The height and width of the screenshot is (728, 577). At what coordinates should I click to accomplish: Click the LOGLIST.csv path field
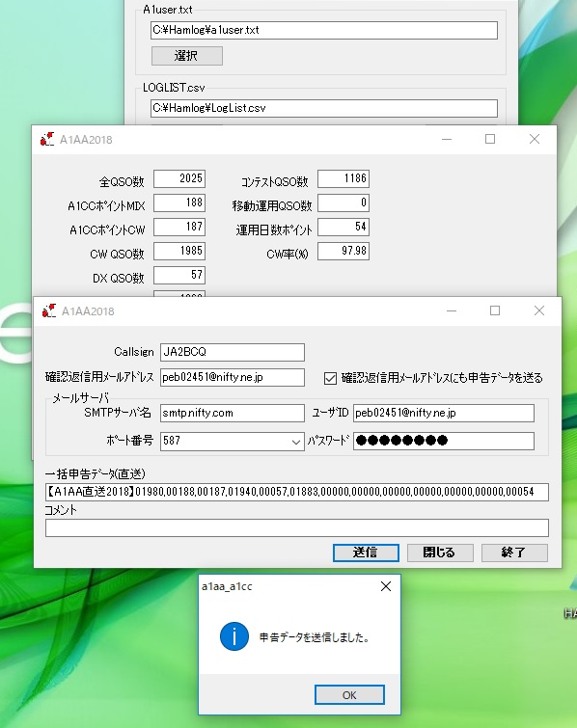tap(324, 108)
